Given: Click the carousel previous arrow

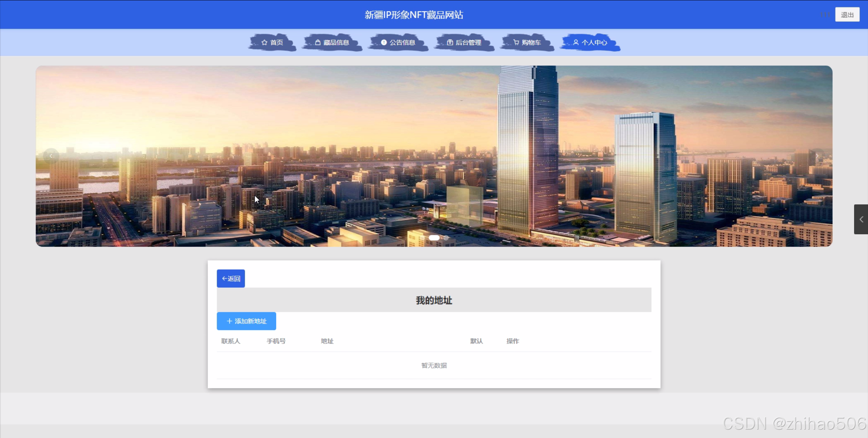Looking at the screenshot, I should (51, 156).
